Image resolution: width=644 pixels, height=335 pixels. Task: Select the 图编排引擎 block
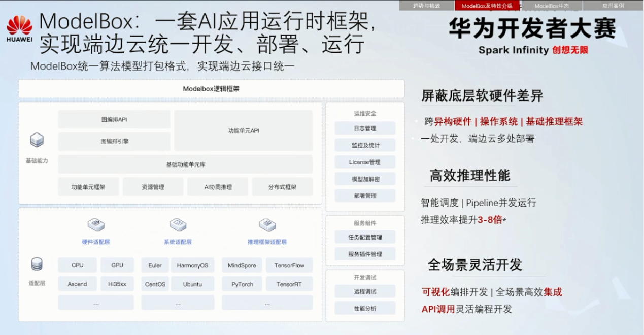point(114,142)
